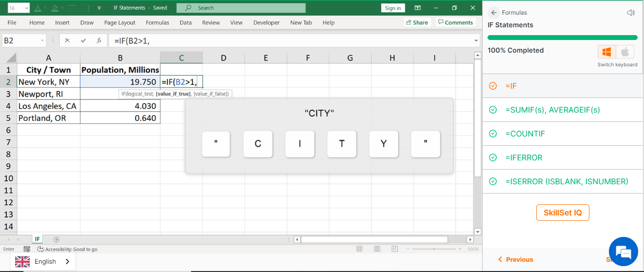
Task: Open Customize Quick Access Toolbar dropdown
Action: tap(99, 8)
